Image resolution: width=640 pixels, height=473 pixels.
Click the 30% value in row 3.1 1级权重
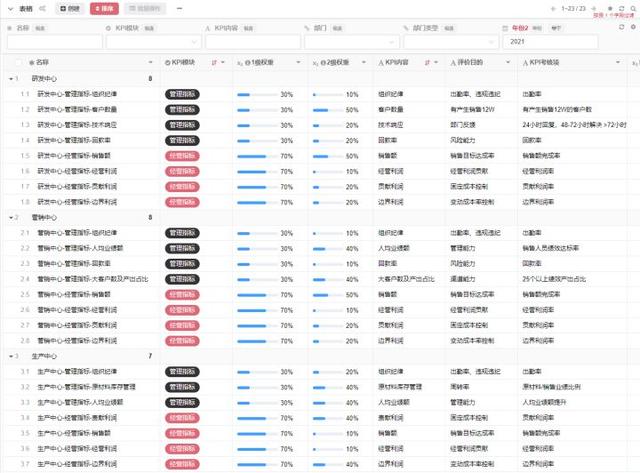pyautogui.click(x=287, y=372)
